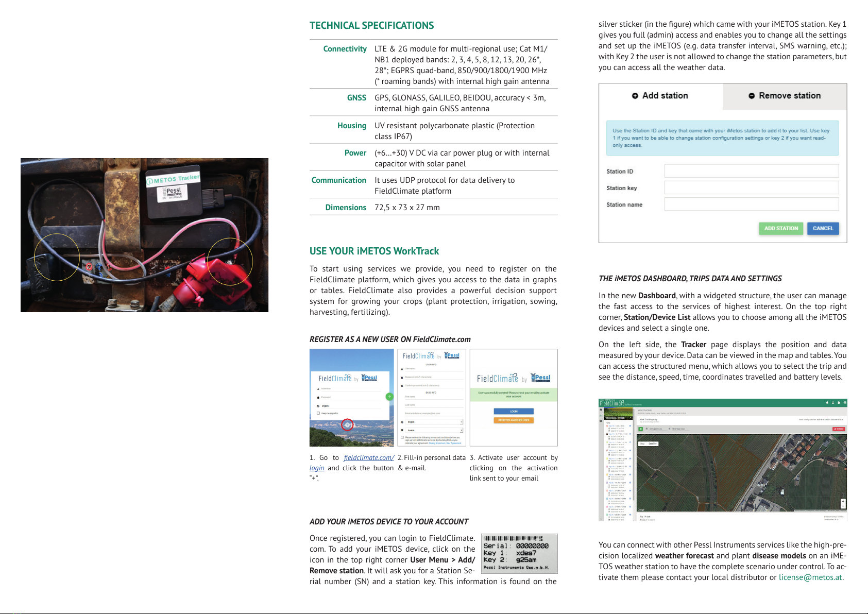This screenshot has height=614, width=868.
Task: Select the Map view option
Action: (x=642, y=444)
